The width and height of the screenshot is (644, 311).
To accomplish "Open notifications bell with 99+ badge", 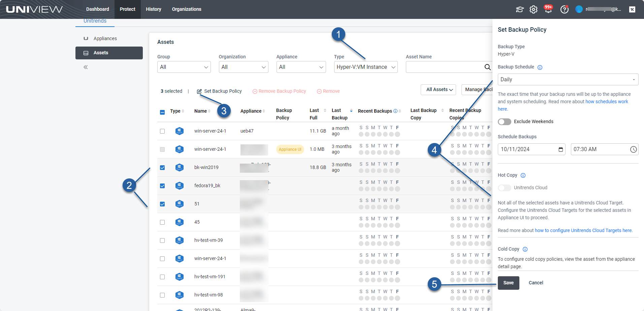I will point(548,9).
